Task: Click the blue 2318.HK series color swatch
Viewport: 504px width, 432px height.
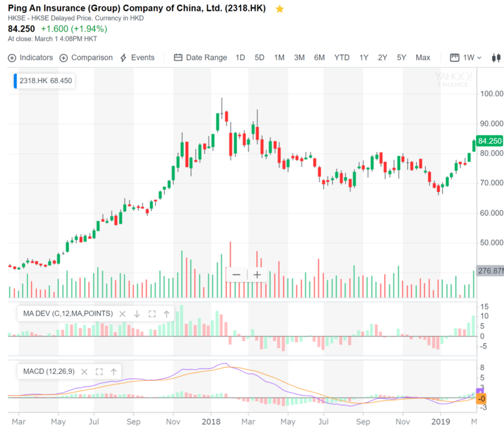Action: [15, 81]
